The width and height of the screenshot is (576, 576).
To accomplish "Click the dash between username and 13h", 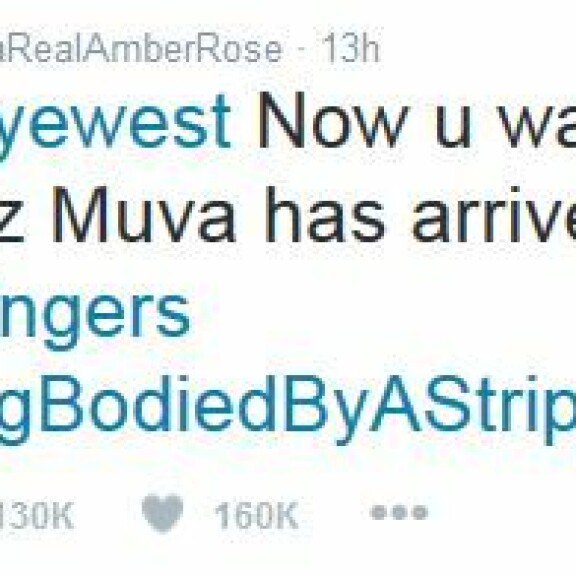I will click(303, 51).
